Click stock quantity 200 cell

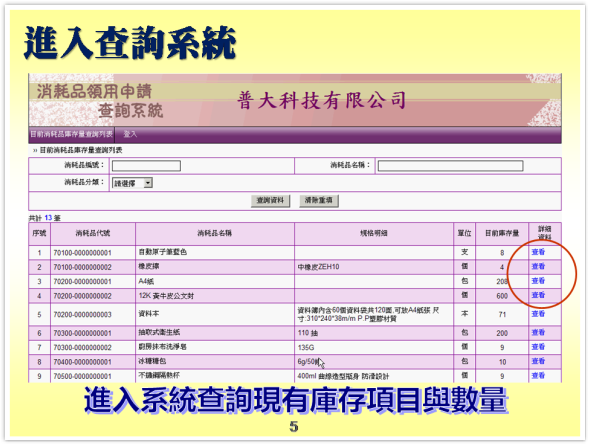pyautogui.click(x=502, y=333)
